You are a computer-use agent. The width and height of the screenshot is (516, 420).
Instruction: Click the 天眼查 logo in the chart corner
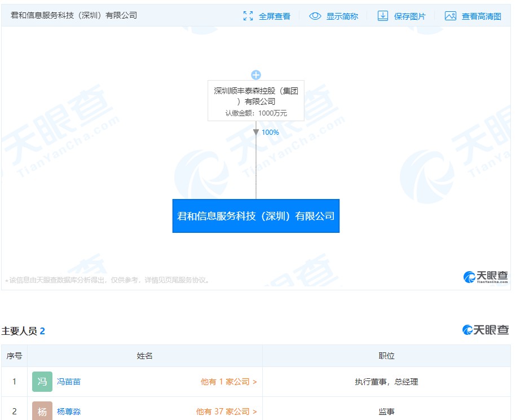[486, 277]
